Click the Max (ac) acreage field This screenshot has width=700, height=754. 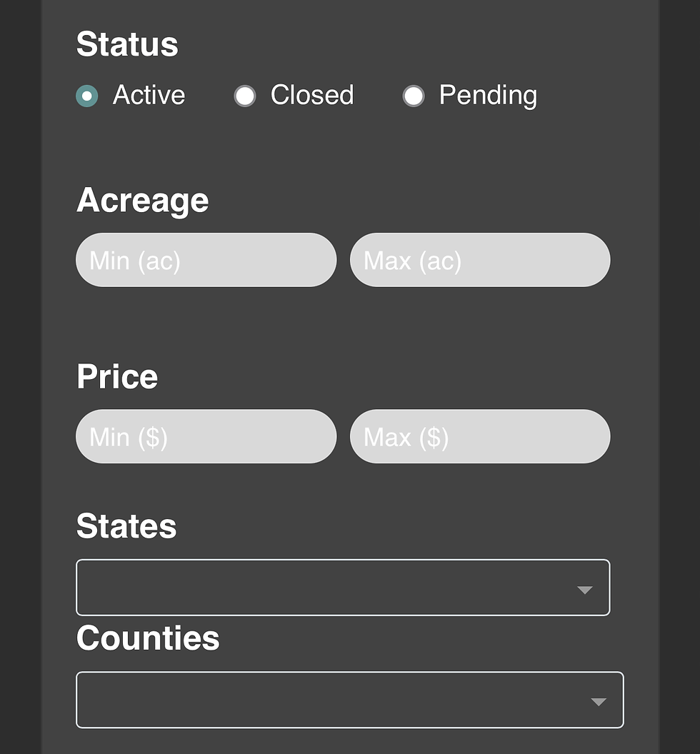tap(479, 260)
